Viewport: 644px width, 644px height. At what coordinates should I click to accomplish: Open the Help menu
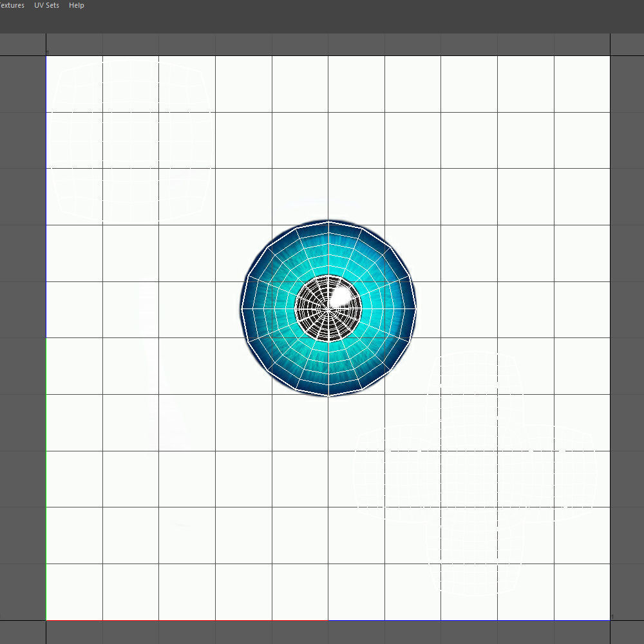[x=77, y=5]
